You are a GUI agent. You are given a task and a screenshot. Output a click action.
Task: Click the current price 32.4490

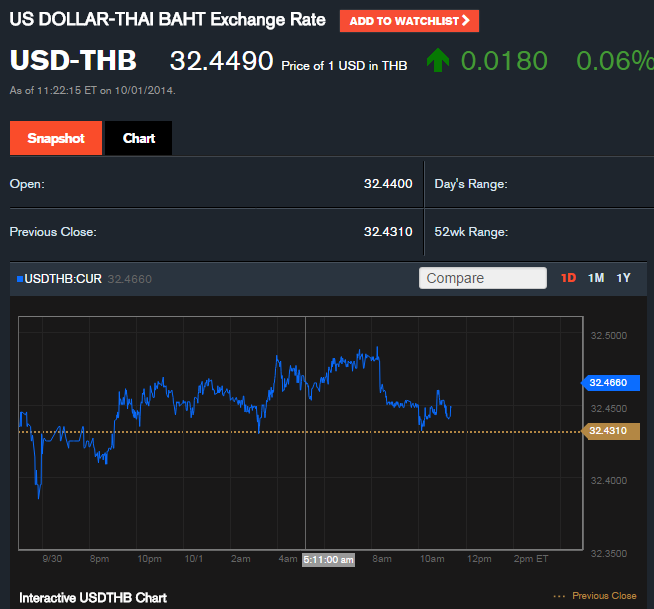point(221,61)
